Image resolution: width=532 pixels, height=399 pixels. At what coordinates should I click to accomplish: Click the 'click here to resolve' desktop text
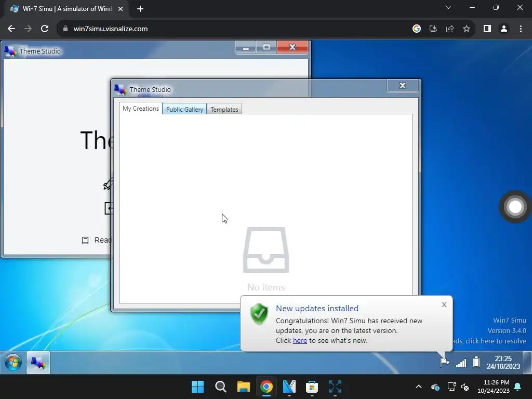[496, 341]
